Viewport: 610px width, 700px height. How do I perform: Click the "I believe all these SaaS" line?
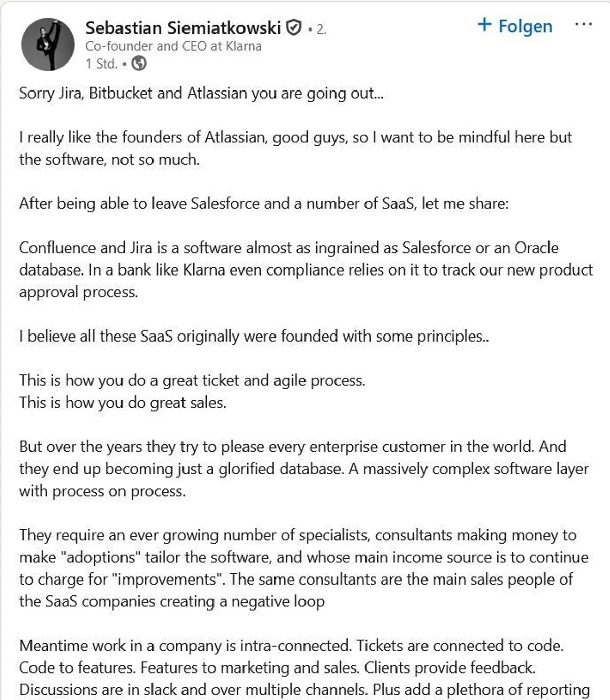click(x=254, y=337)
